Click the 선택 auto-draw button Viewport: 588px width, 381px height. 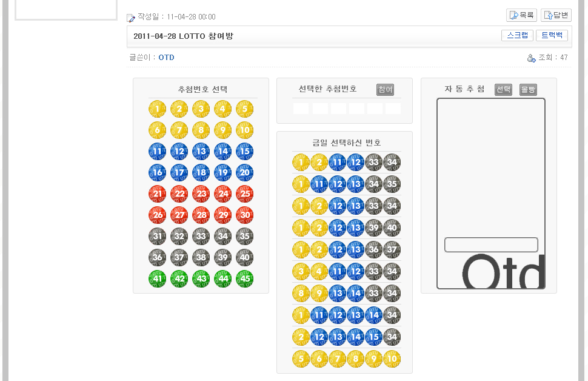pos(503,89)
